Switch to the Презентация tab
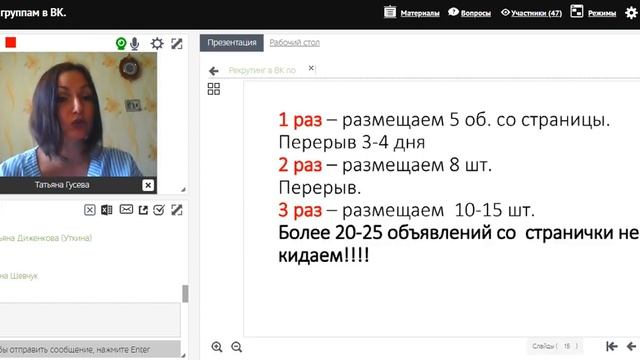This screenshot has width=640, height=360. pyautogui.click(x=232, y=43)
